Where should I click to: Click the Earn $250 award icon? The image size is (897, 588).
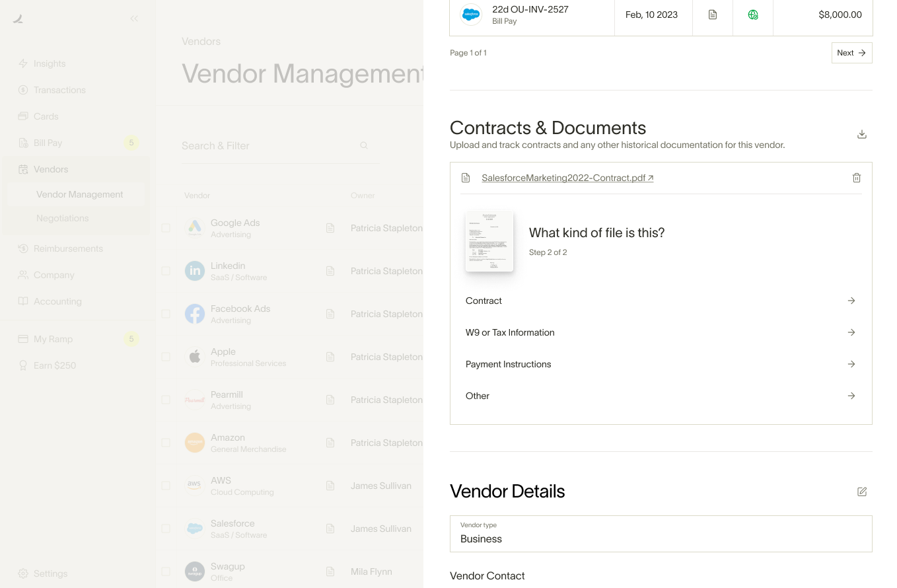click(23, 365)
